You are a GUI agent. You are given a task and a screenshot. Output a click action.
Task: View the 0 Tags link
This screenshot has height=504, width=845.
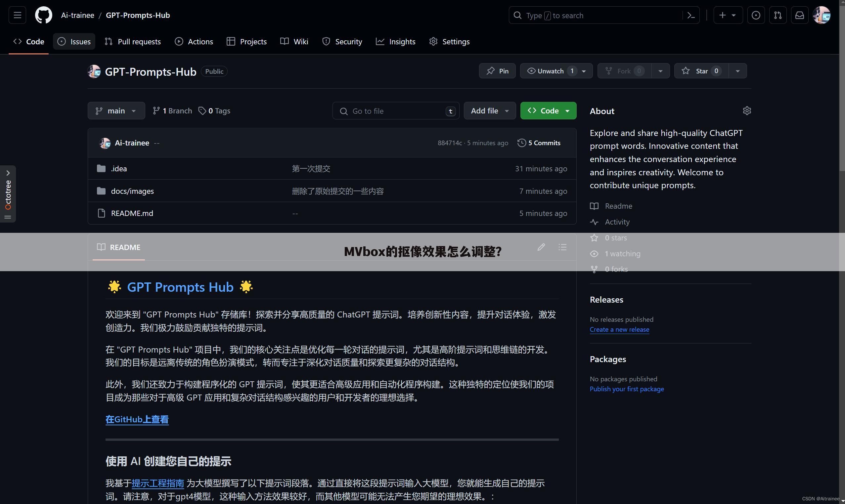(214, 111)
